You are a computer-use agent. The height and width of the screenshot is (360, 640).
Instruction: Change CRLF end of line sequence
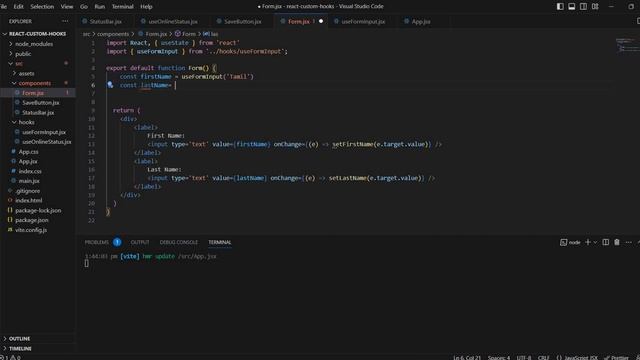click(543, 358)
